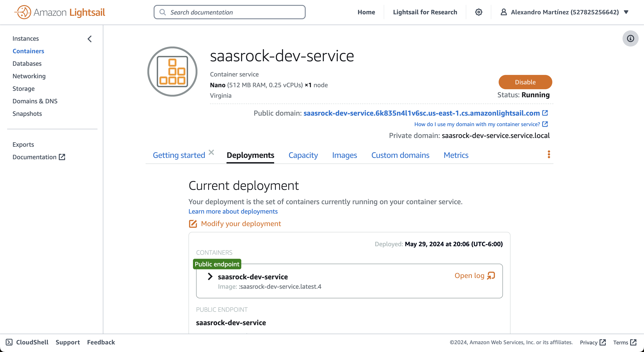Switch to the Capacity tab
This screenshot has height=352, width=644.
click(x=303, y=155)
